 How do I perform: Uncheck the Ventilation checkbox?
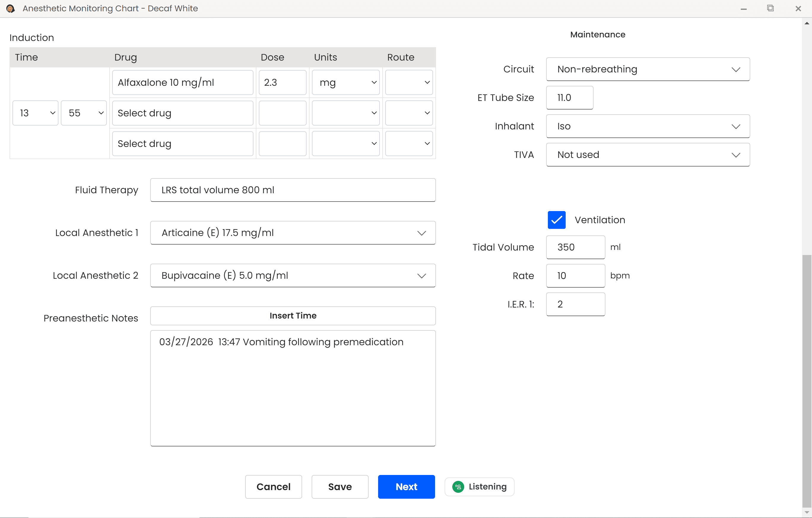tap(556, 220)
